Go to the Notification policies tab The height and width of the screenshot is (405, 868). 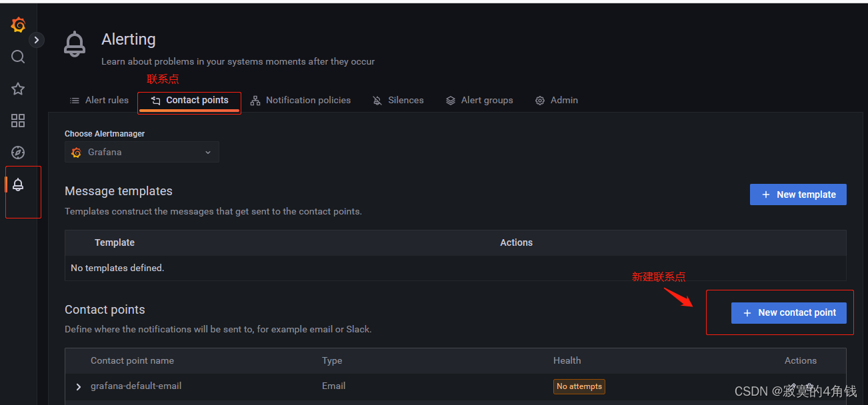tap(300, 100)
